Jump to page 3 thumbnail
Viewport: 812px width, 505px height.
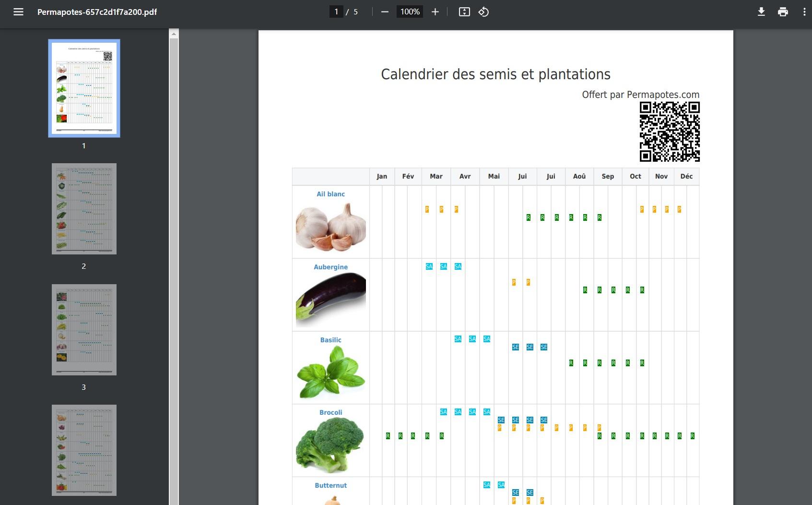pyautogui.click(x=84, y=329)
